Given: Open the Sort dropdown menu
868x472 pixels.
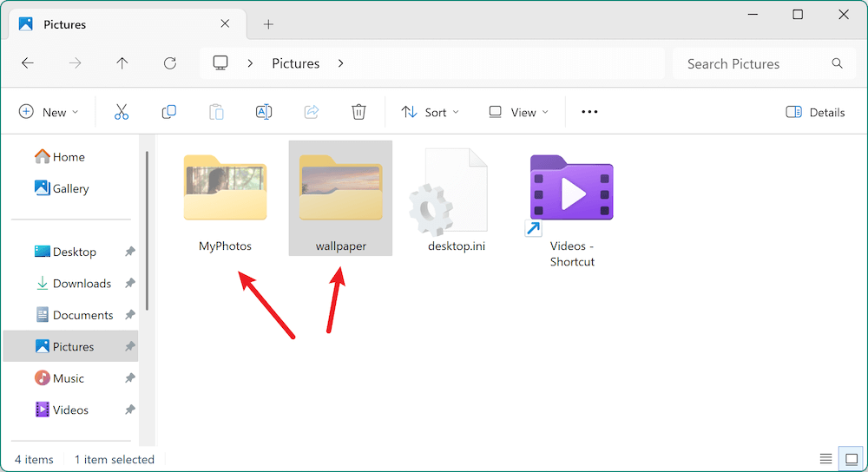Looking at the screenshot, I should pos(431,112).
